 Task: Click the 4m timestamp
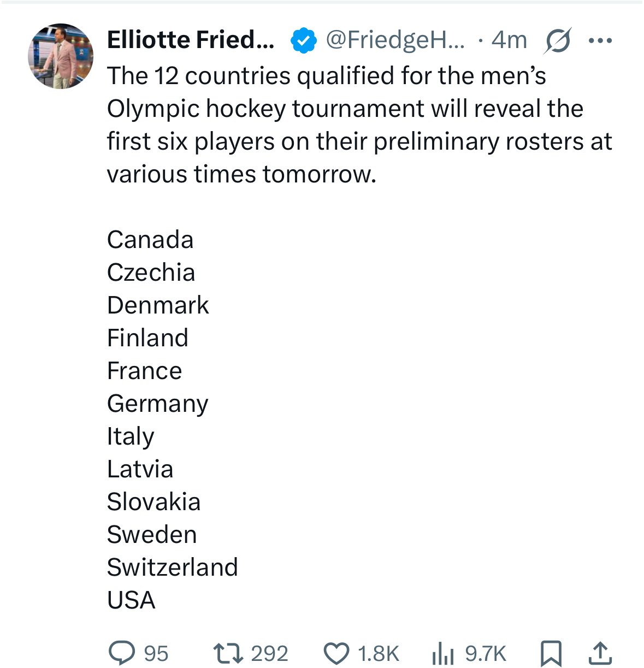(509, 40)
